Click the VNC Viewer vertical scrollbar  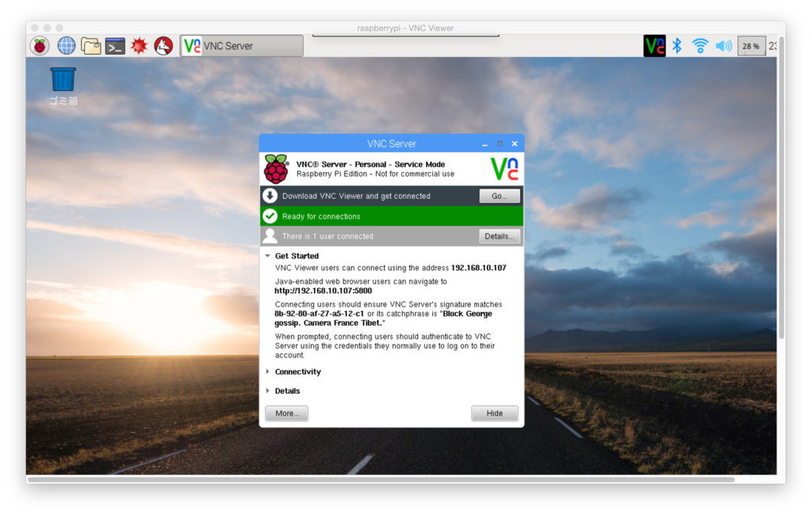[781, 189]
